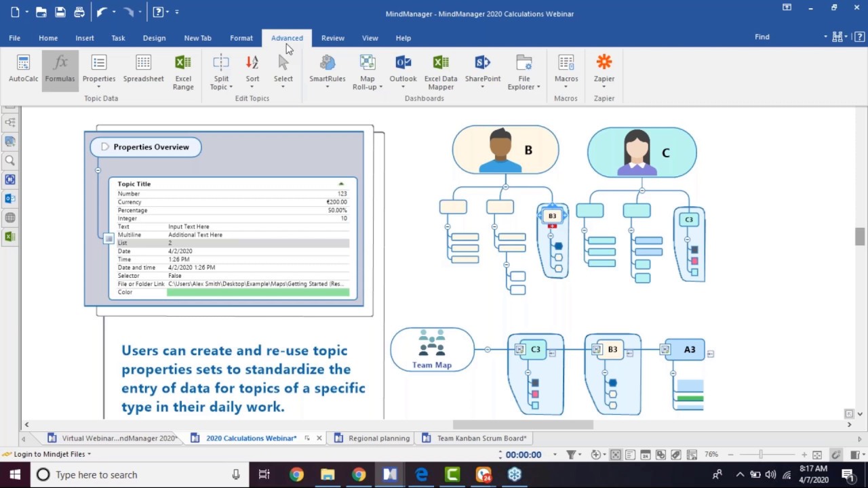Image resolution: width=868 pixels, height=488 pixels.
Task: Open the globe browser panel in left sidebar
Action: pyautogui.click(x=10, y=218)
